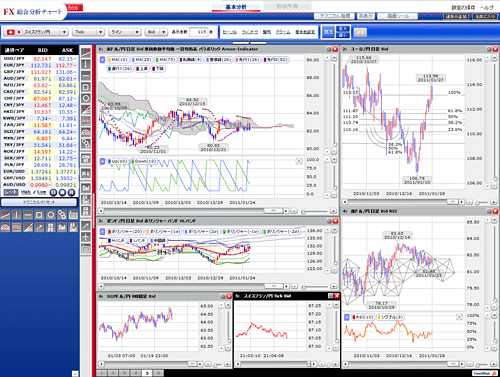Toggle the Up(10) Aroon legend chip
The width and height of the screenshot is (500, 377).
118,161
